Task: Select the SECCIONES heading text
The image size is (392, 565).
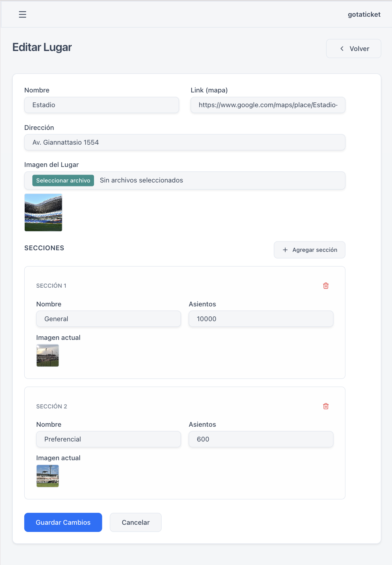Action: coord(44,248)
